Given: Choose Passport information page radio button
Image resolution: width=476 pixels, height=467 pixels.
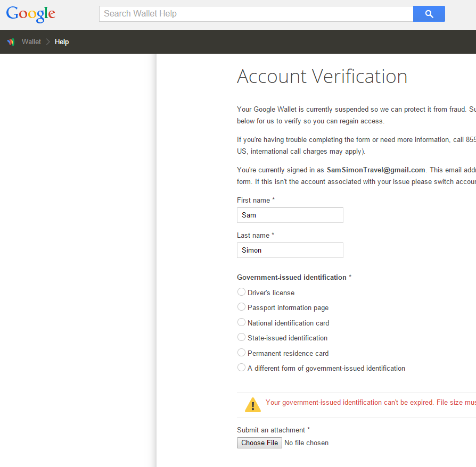Looking at the screenshot, I should (x=241, y=307).
